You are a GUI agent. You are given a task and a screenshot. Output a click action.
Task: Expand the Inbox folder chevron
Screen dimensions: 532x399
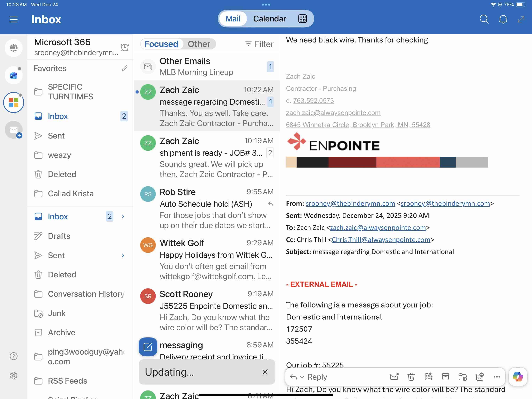(x=123, y=216)
